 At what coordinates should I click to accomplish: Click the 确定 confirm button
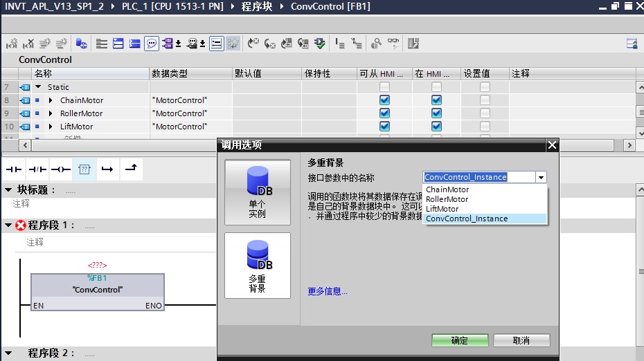pyautogui.click(x=460, y=340)
